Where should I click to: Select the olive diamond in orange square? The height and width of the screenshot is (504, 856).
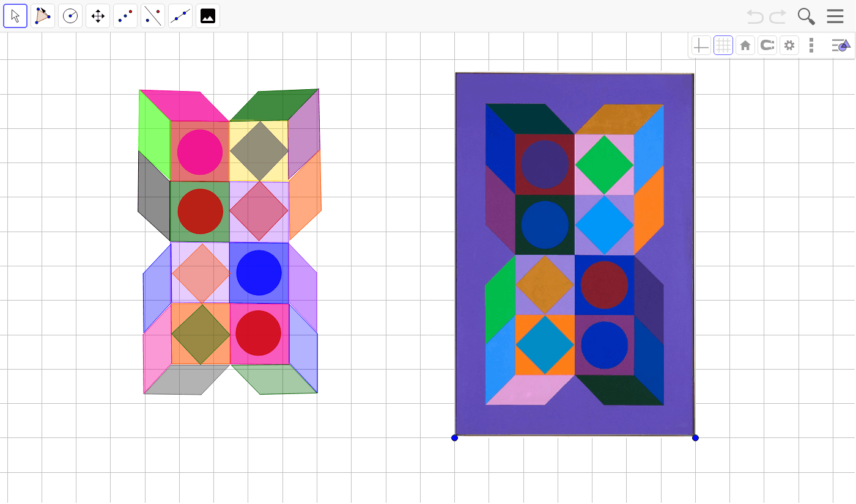coord(201,334)
